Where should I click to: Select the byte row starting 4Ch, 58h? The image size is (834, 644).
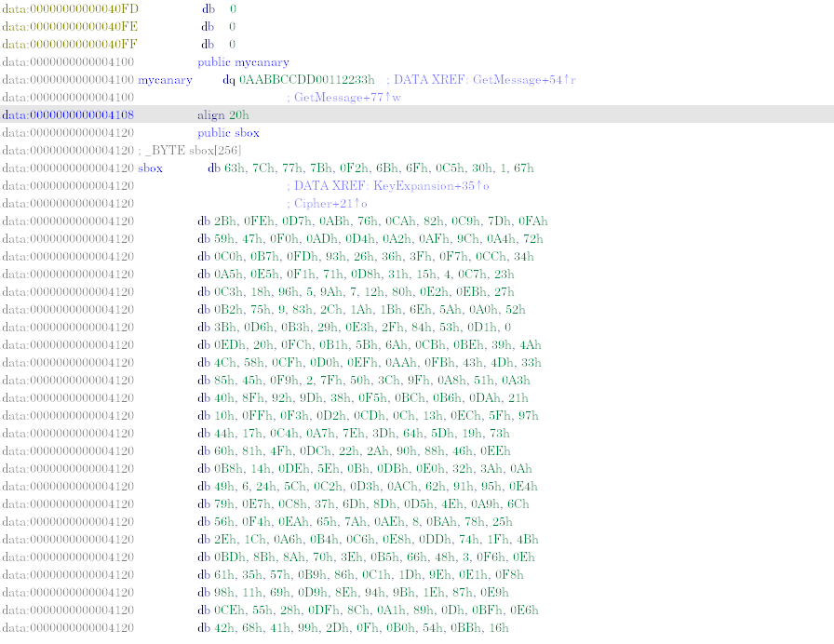click(x=370, y=362)
